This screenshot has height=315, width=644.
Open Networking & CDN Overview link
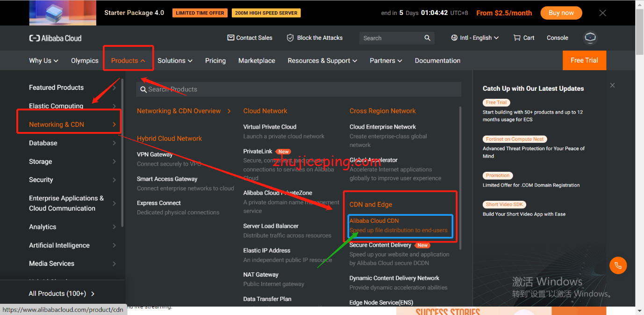[184, 111]
